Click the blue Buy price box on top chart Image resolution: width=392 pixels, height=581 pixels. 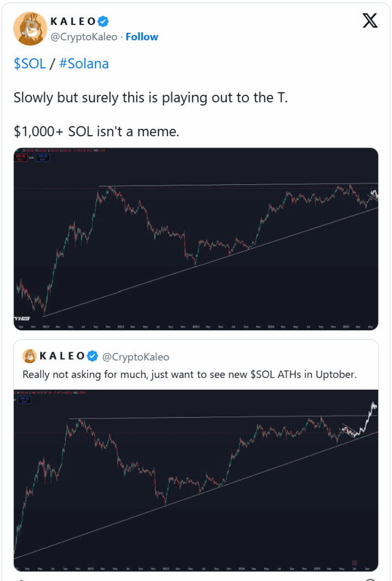tap(43, 158)
